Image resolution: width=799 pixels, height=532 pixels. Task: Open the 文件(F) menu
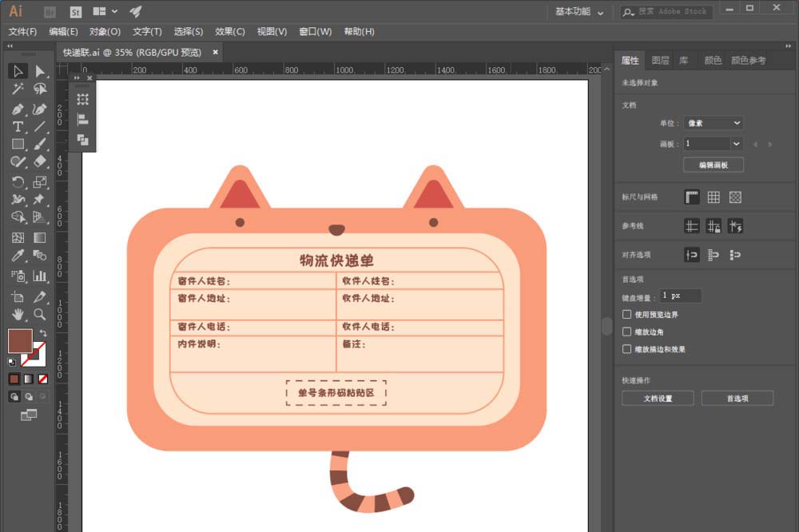[x=22, y=32]
